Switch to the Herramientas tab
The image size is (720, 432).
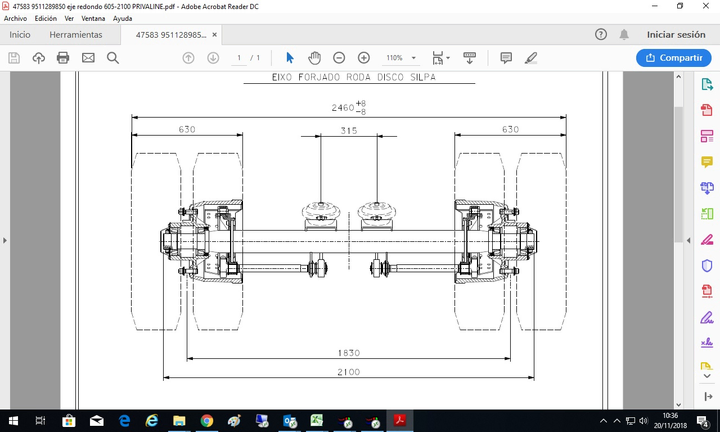(75, 34)
